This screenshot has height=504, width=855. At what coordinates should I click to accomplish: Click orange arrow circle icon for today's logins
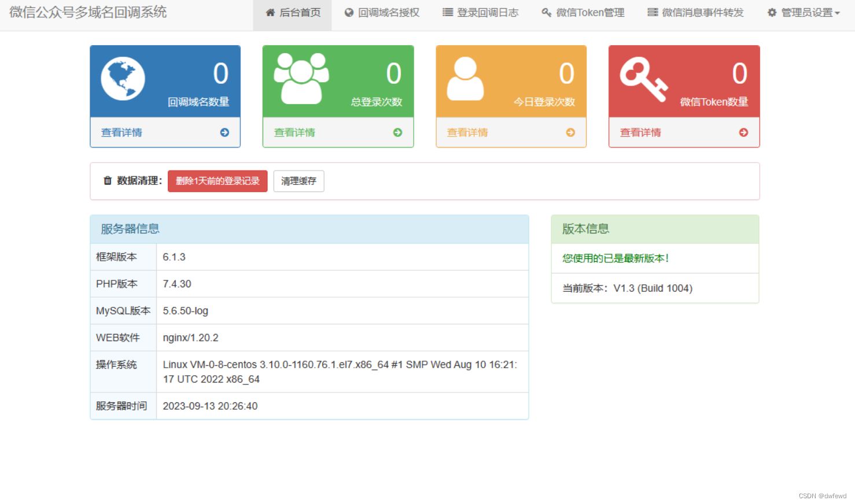[x=570, y=132]
